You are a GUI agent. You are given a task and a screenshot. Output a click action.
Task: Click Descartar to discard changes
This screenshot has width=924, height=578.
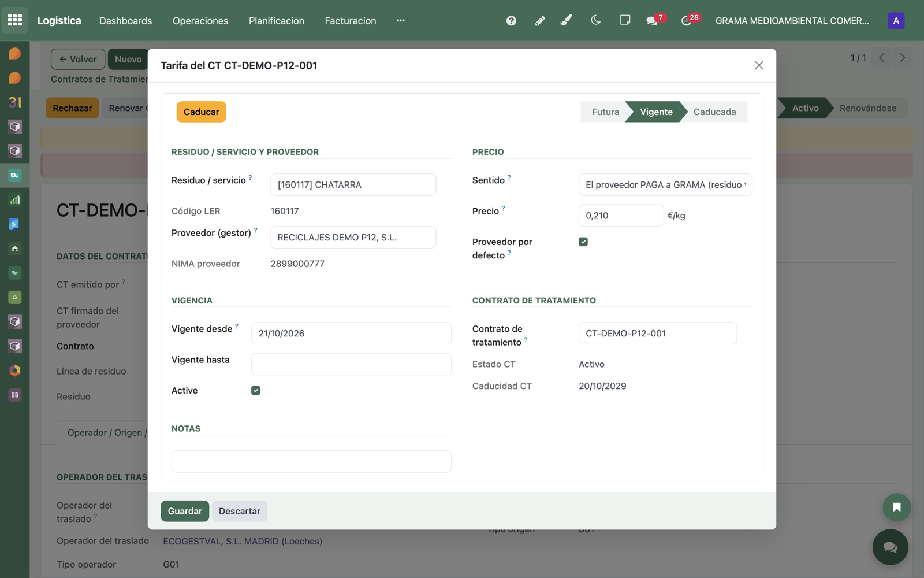[x=239, y=511]
